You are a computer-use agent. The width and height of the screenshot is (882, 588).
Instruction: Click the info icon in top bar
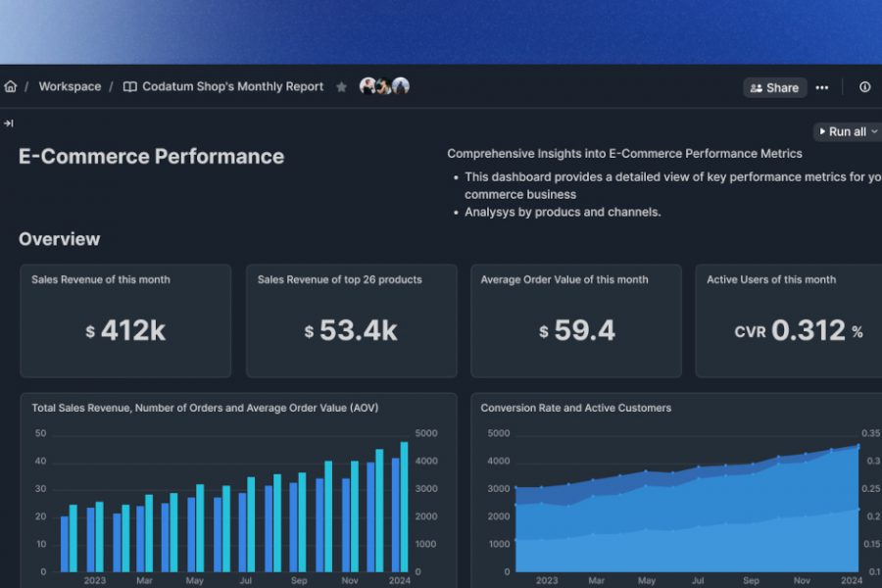coord(864,87)
